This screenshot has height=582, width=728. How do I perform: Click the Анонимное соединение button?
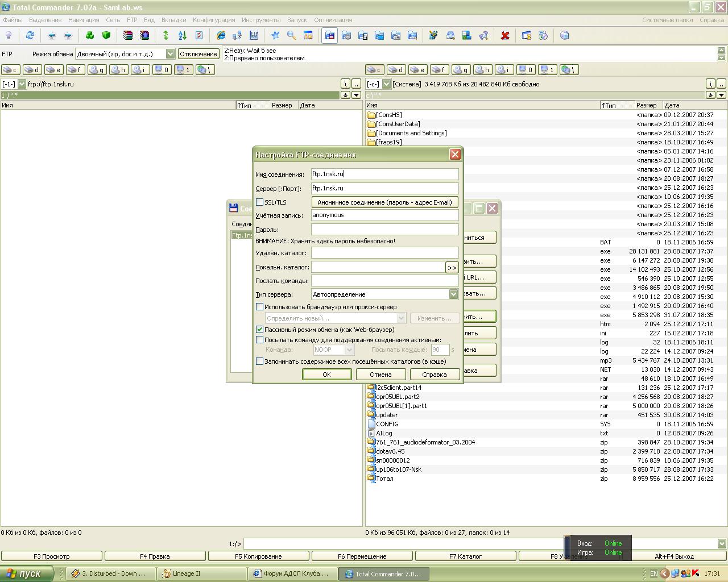384,202
